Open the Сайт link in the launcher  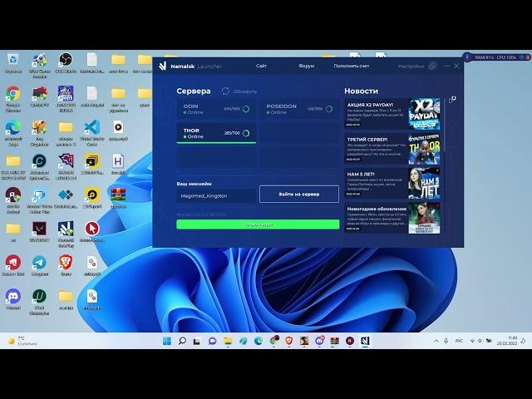pyautogui.click(x=261, y=66)
